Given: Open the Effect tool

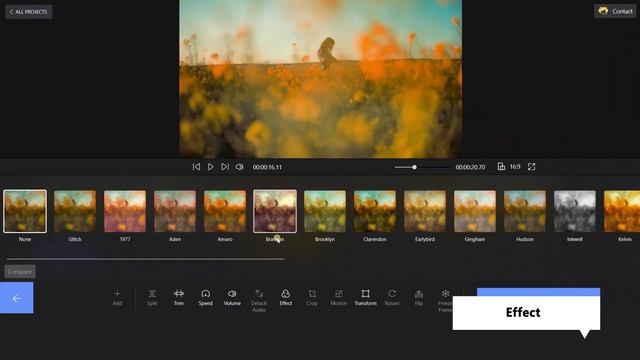Looking at the screenshot, I should [x=286, y=298].
